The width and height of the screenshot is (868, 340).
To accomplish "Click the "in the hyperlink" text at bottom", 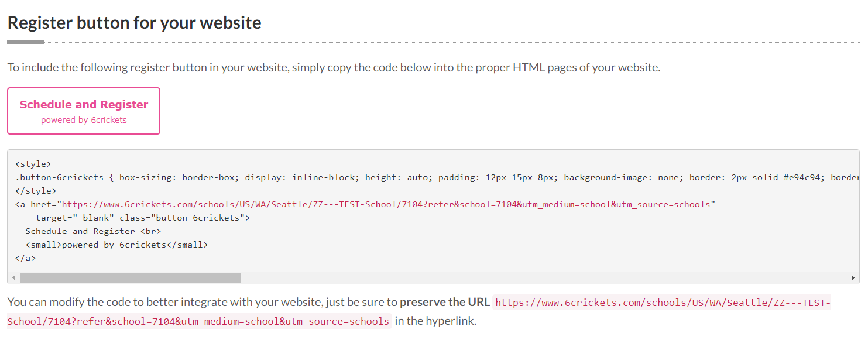I will coord(435,321).
